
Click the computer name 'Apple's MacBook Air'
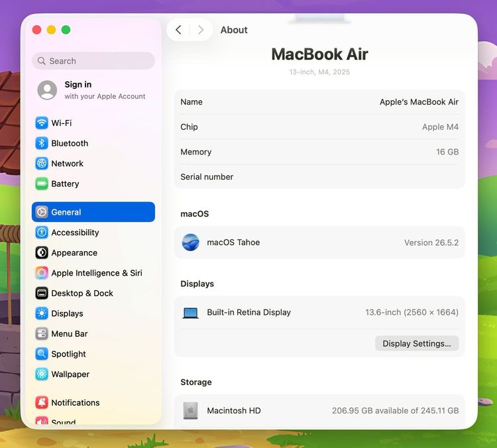pyautogui.click(x=419, y=102)
